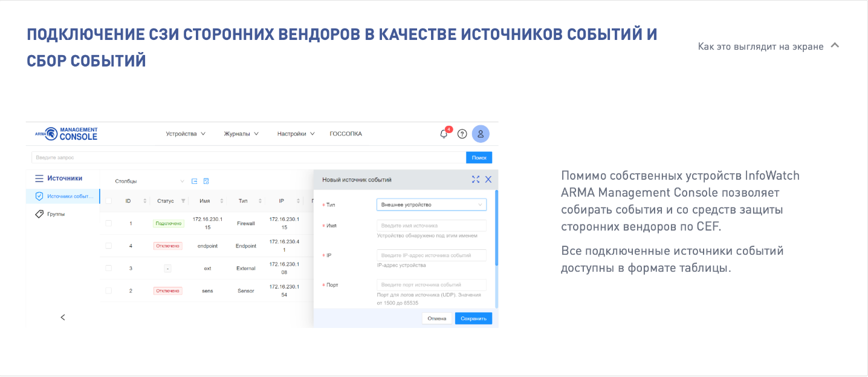
Task: Click the Endpoint type cell
Action: point(246,246)
